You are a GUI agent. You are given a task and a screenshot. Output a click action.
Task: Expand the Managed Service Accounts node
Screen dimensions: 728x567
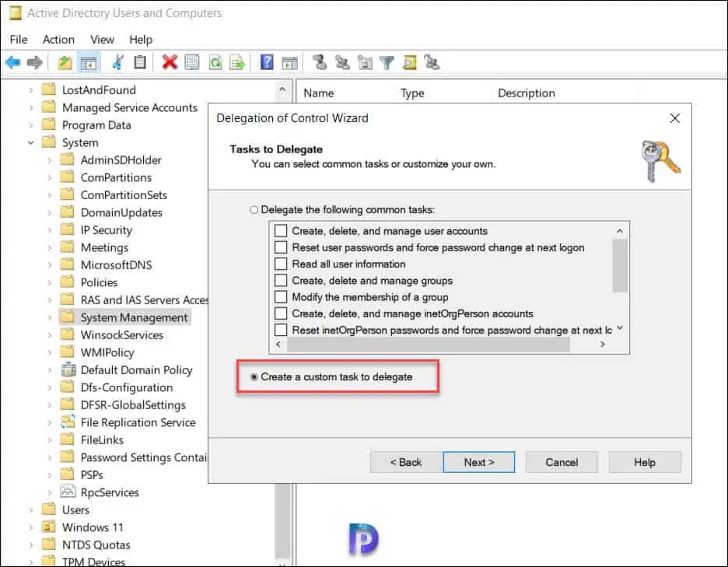pos(31,108)
